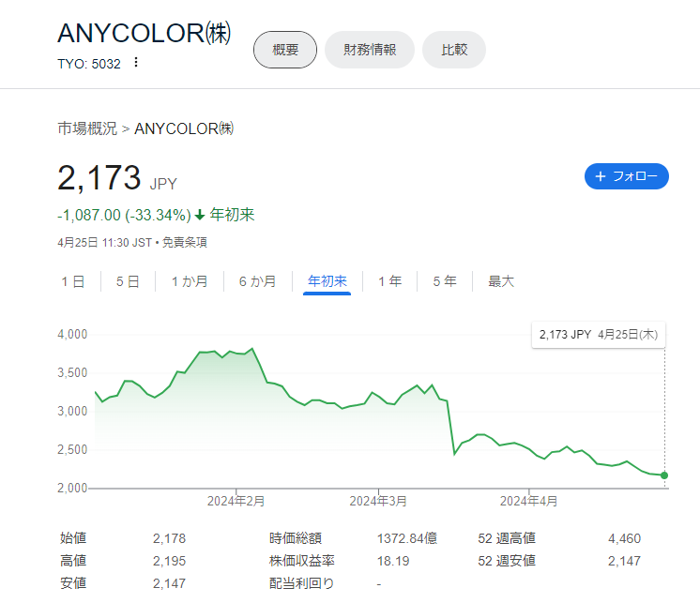Select the 1 か月 chart range
Screen dimensions: 700x603
pos(190,281)
